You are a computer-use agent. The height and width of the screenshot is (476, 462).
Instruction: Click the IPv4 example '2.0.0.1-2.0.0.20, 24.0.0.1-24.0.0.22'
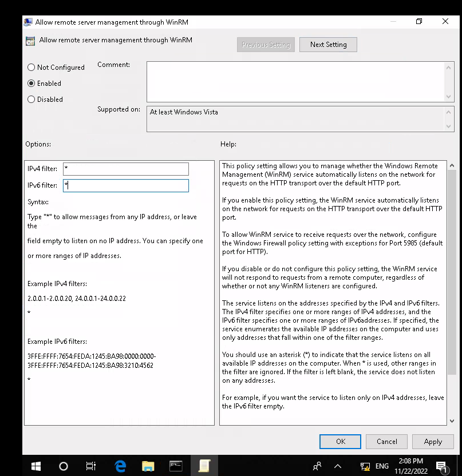click(77, 299)
